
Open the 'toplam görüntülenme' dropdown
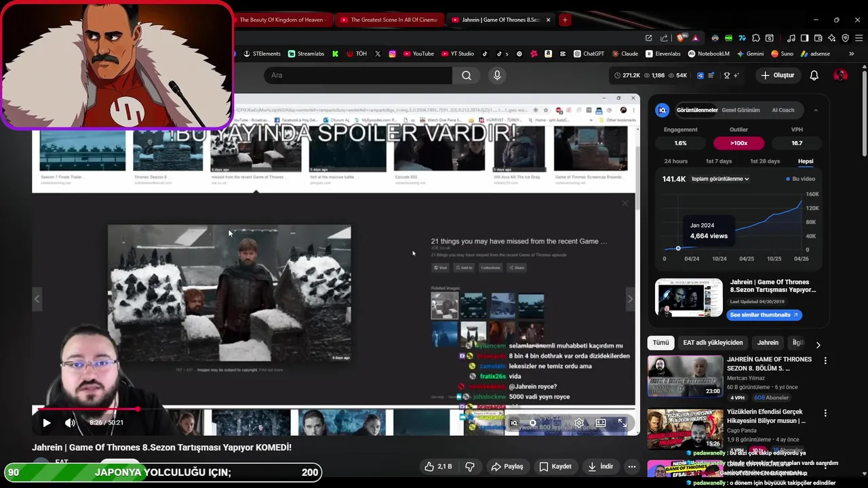pyautogui.click(x=720, y=179)
